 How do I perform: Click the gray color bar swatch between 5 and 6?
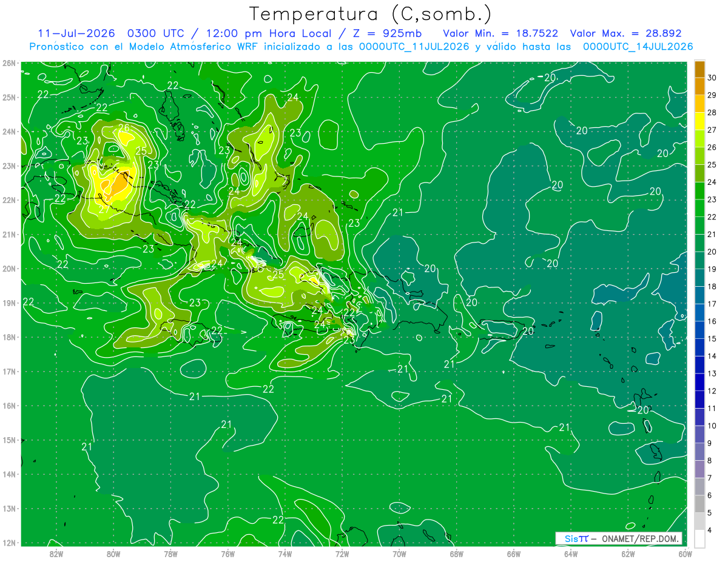tap(699, 504)
